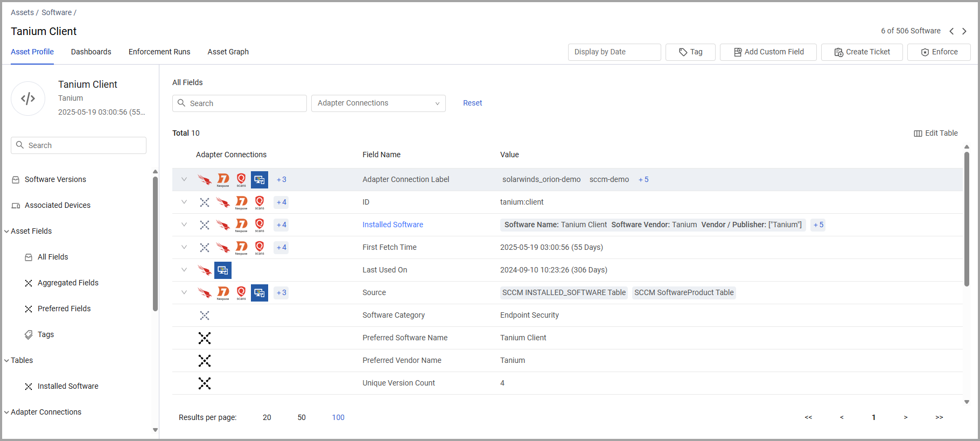
Task: Open the Installed Software field link
Action: tap(393, 225)
